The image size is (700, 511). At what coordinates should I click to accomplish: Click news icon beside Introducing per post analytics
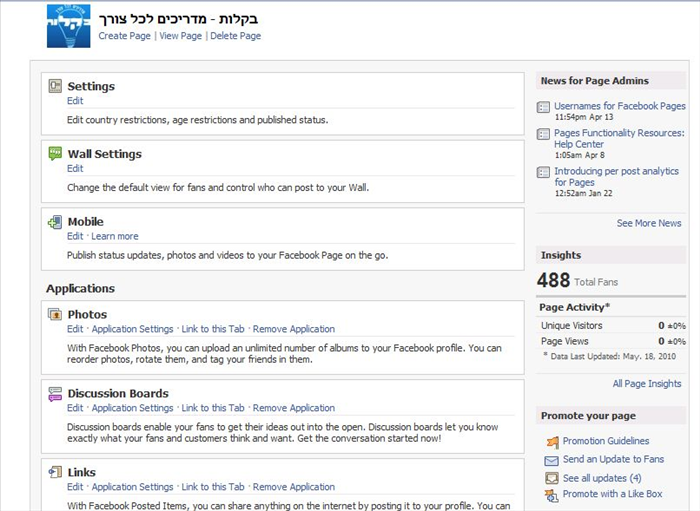click(x=543, y=172)
